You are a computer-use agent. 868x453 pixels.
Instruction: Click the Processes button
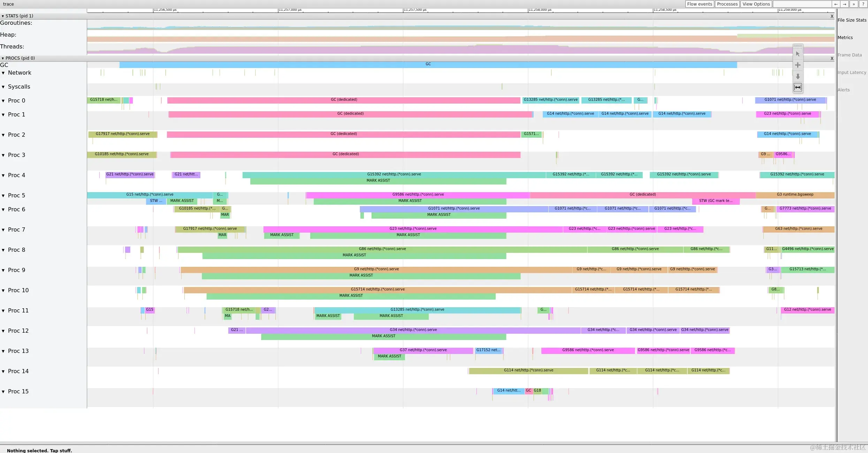pos(727,4)
